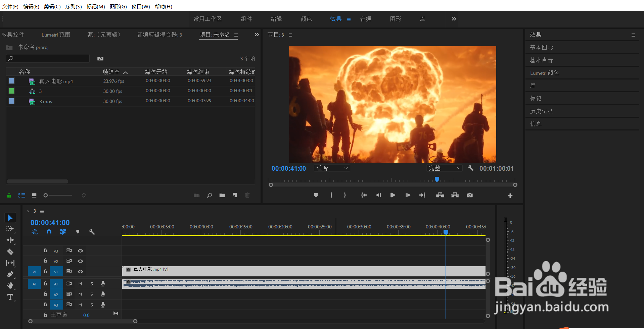Open the 文件(F) menu
The image size is (644, 329).
pos(10,6)
